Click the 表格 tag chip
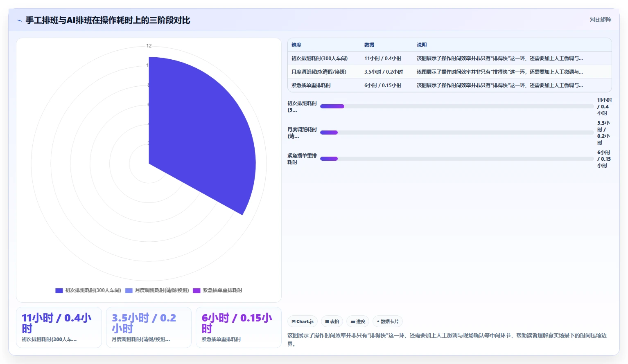The width and height of the screenshot is (628, 364). click(x=332, y=321)
